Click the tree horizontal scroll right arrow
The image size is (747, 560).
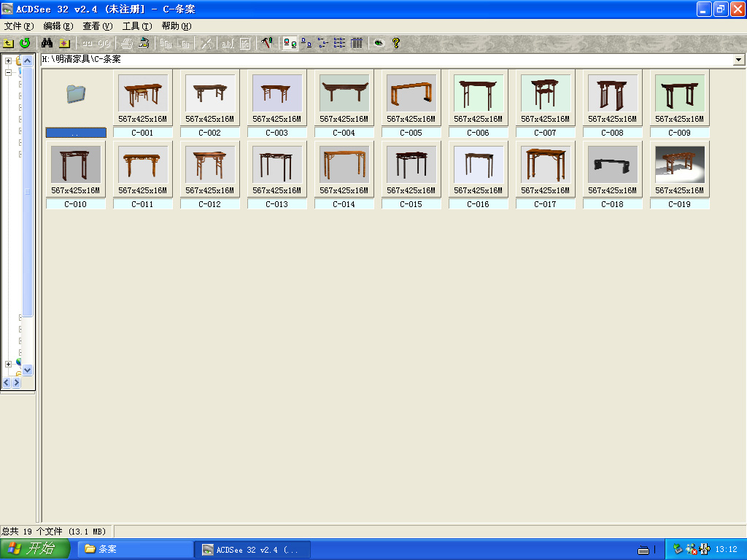tap(16, 382)
